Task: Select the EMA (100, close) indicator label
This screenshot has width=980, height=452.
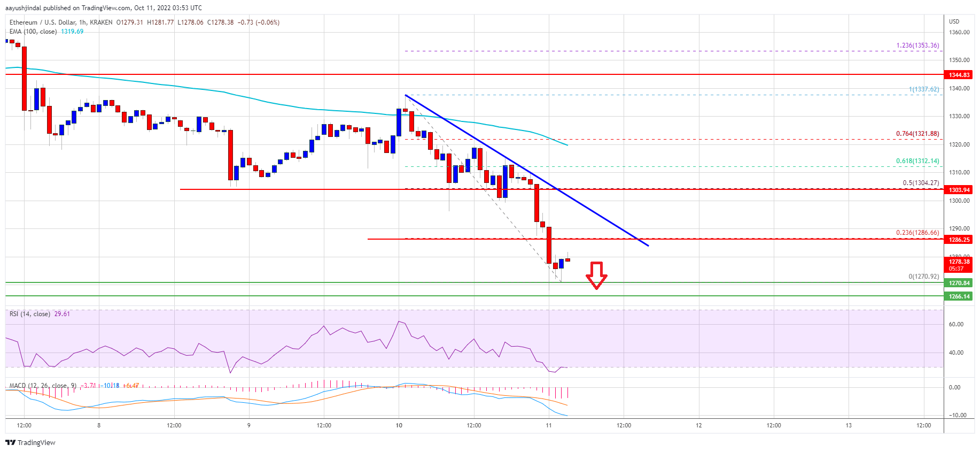Action: [x=33, y=32]
